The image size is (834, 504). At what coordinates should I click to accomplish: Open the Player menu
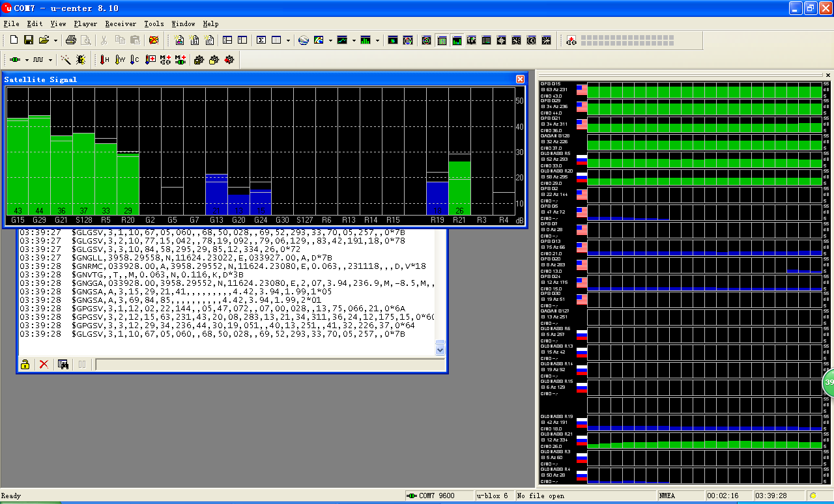85,23
